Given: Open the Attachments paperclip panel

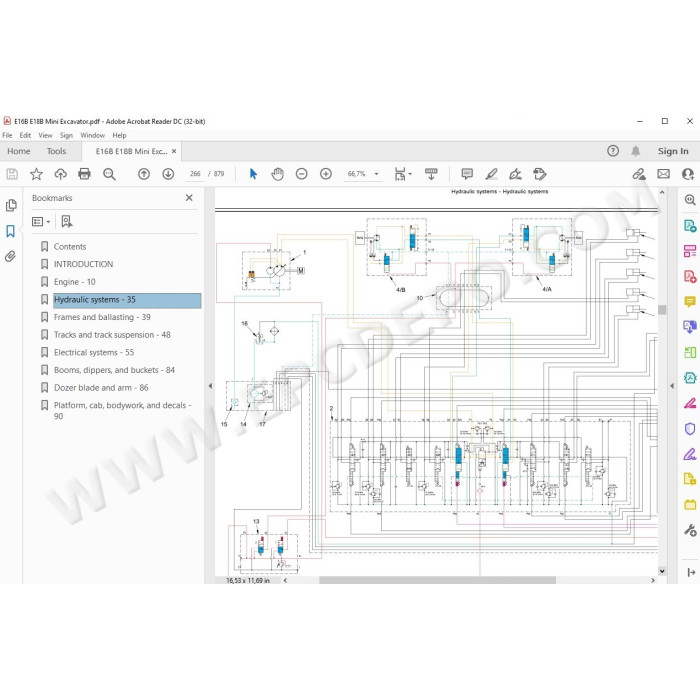Looking at the screenshot, I should click(x=10, y=256).
